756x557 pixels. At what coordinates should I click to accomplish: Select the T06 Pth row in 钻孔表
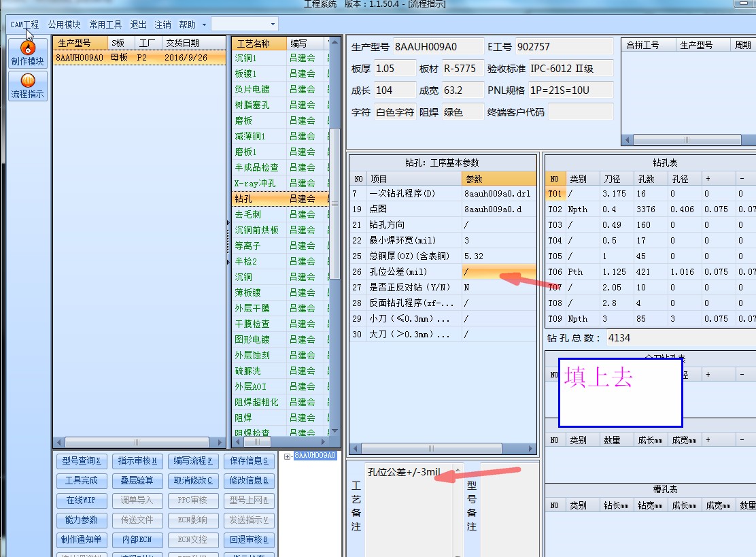coord(651,272)
